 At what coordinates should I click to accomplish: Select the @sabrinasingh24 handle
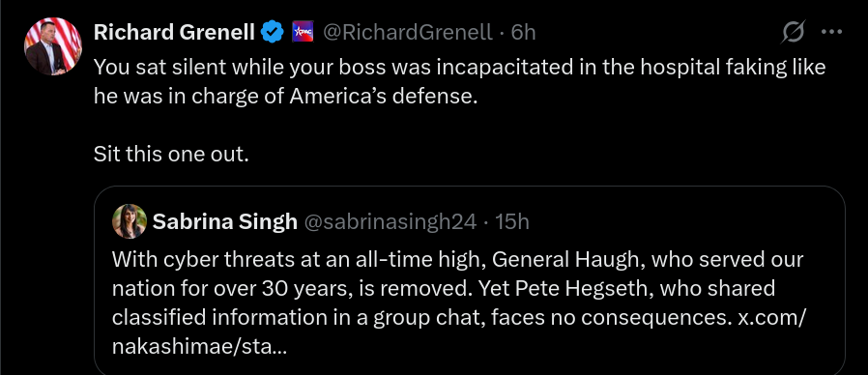click(391, 221)
